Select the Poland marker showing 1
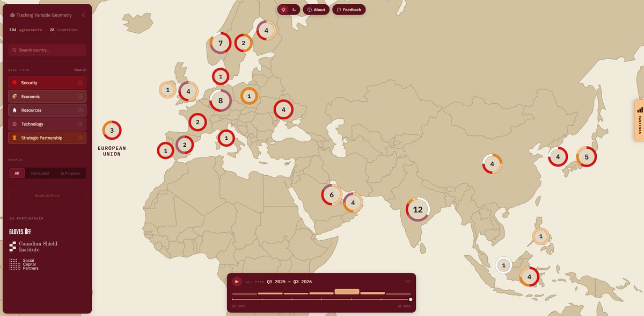The width and height of the screenshot is (644, 316). [x=249, y=96]
